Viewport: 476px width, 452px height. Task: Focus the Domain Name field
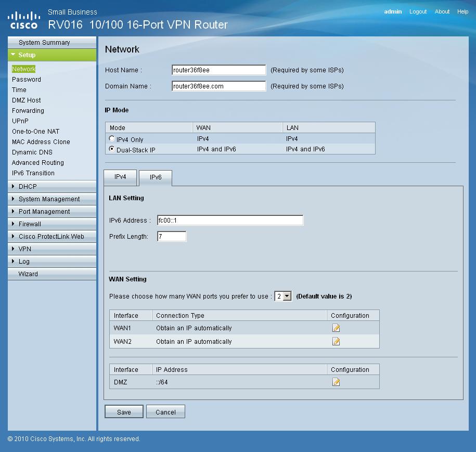[219, 86]
